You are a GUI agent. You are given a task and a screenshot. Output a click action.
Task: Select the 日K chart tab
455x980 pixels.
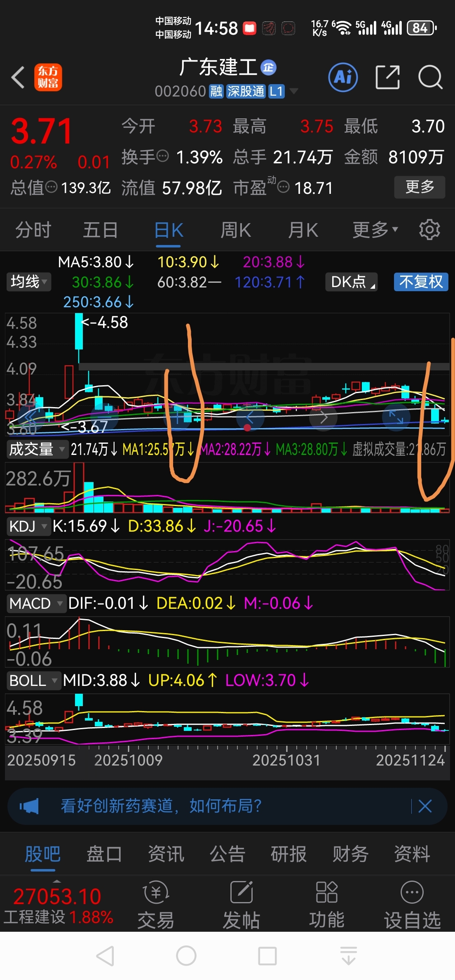(169, 230)
